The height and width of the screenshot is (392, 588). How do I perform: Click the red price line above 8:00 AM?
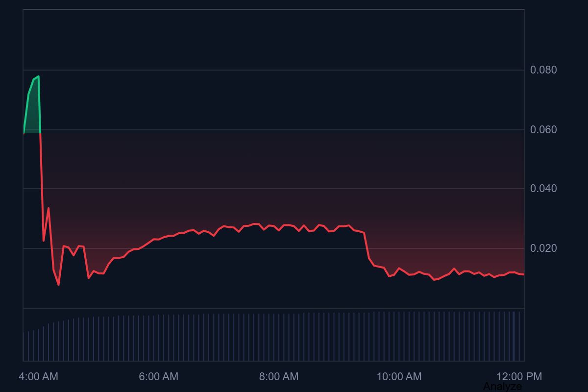point(278,226)
